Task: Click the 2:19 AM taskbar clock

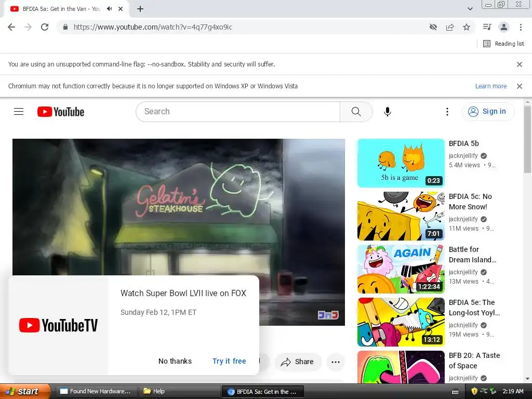Action: pos(513,391)
